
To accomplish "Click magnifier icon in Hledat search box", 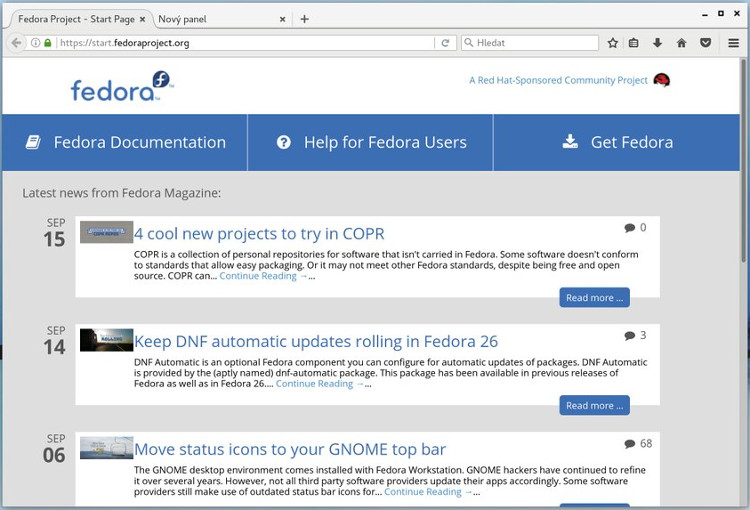I will tap(469, 43).
